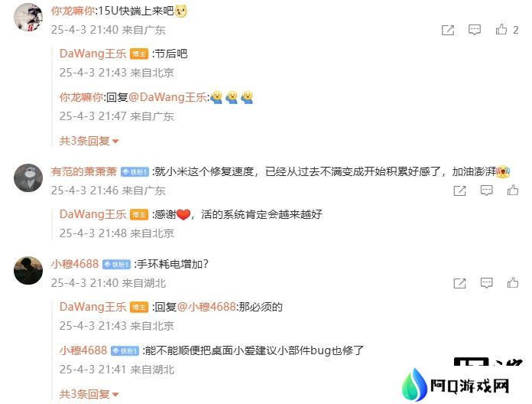The width and height of the screenshot is (532, 404).
Task: Open DaWang王乐 profile in 节后吧 reply
Action: point(92,54)
